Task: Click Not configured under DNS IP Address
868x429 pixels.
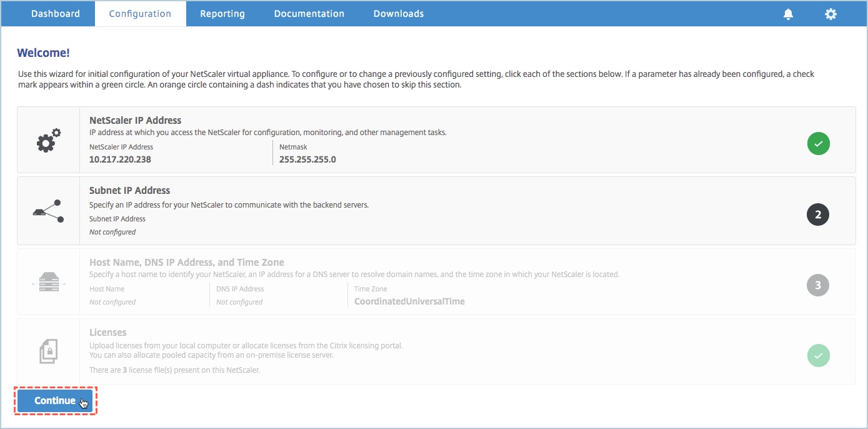Action: tap(239, 302)
